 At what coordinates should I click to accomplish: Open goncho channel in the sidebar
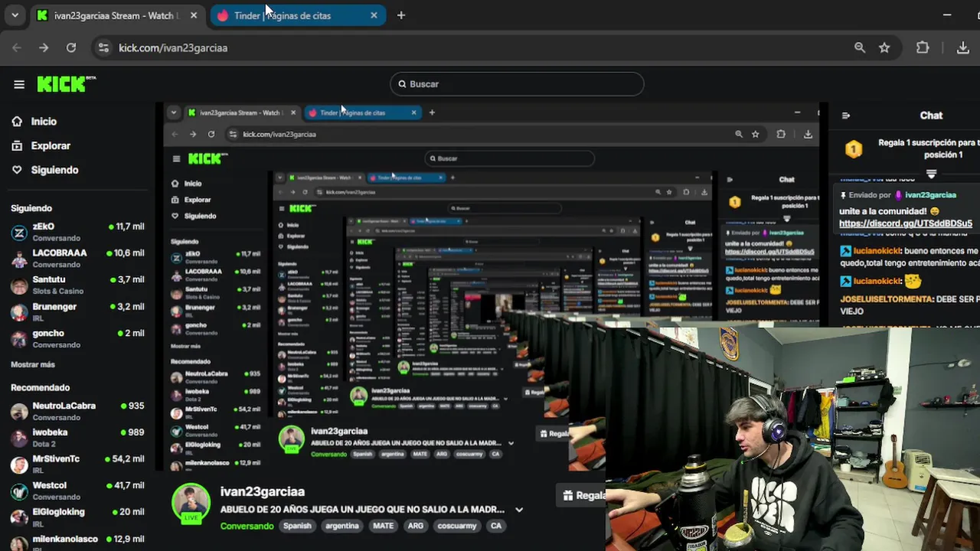77,338
